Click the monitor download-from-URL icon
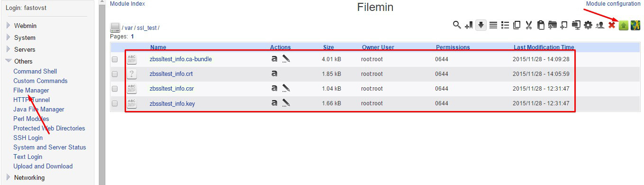The image size is (644, 185). pyautogui.click(x=576, y=26)
